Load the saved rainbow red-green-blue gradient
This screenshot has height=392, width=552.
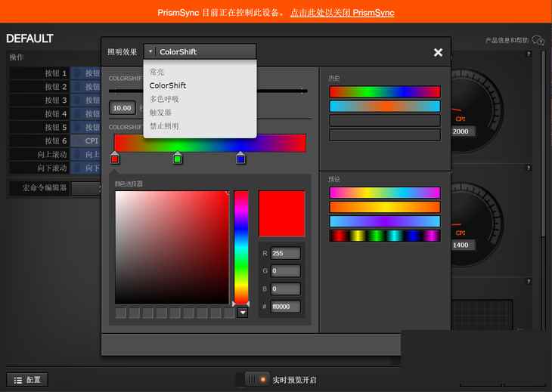pos(385,92)
